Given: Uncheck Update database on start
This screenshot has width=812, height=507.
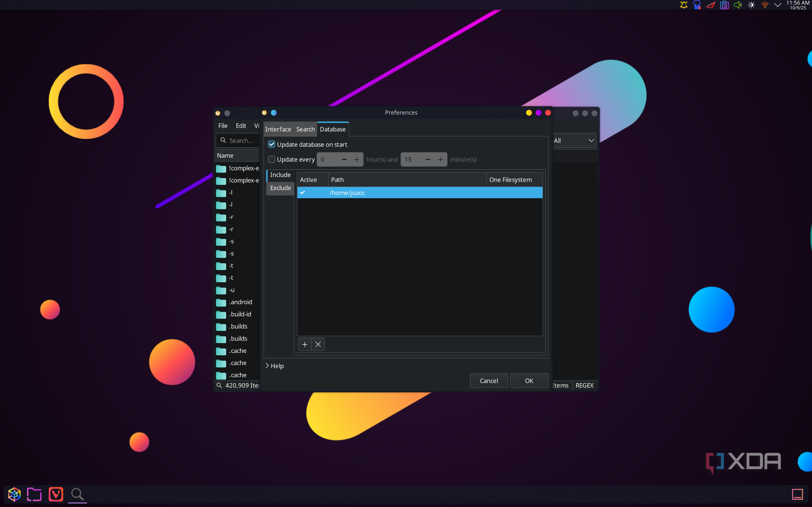Looking at the screenshot, I should click(x=272, y=144).
